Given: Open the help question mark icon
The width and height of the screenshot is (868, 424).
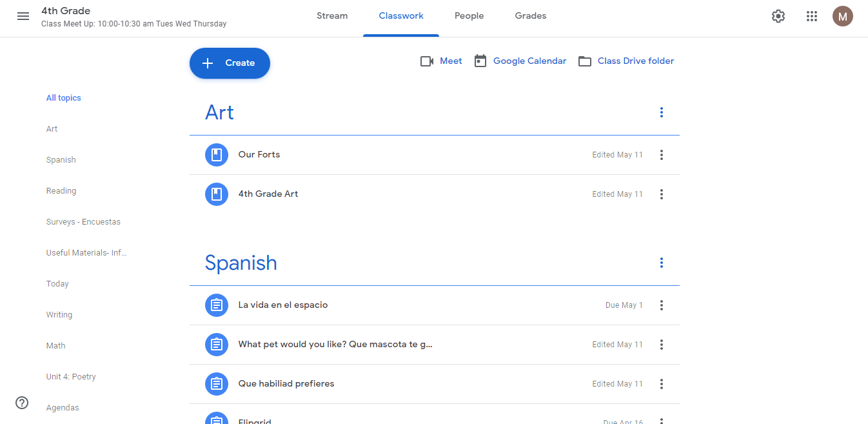Looking at the screenshot, I should [x=22, y=403].
